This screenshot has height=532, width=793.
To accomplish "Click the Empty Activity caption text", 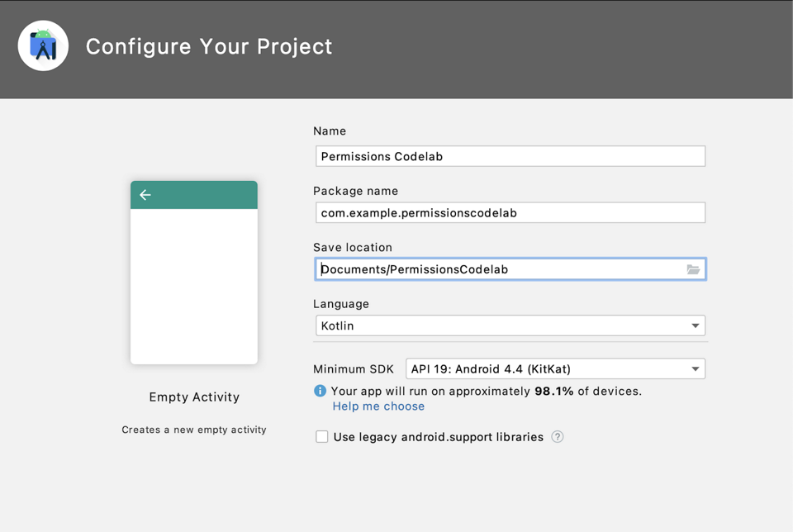I will pyautogui.click(x=194, y=397).
